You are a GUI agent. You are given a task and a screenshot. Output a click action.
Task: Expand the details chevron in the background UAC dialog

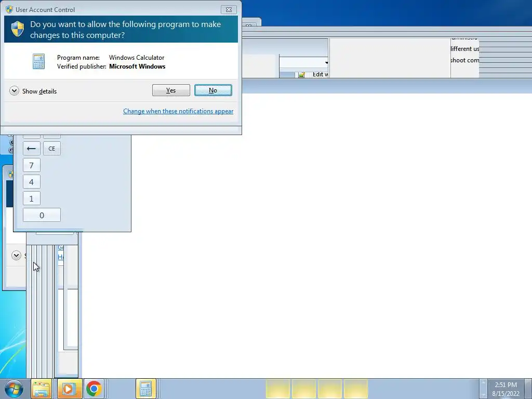coord(16,255)
